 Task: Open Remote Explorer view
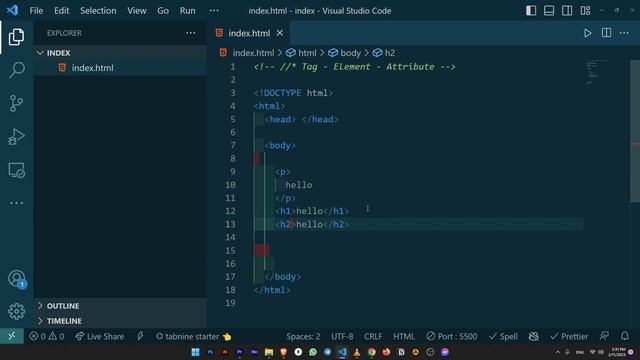coord(16,170)
